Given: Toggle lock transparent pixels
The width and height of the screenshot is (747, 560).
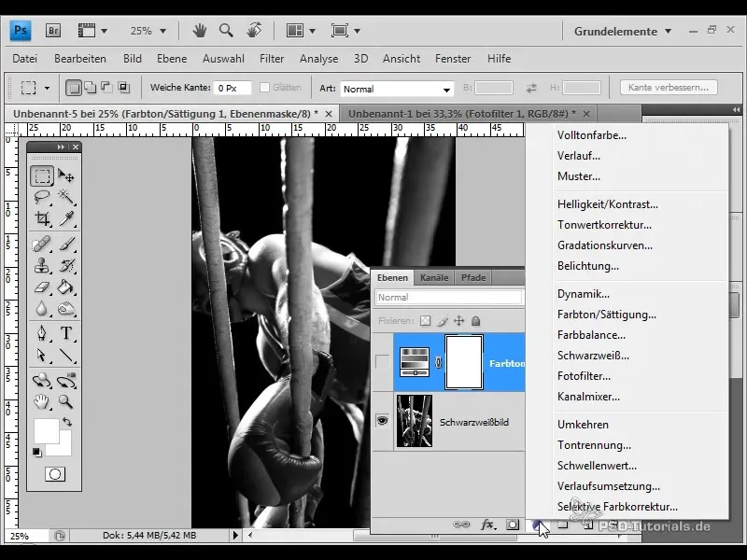Looking at the screenshot, I should (425, 321).
